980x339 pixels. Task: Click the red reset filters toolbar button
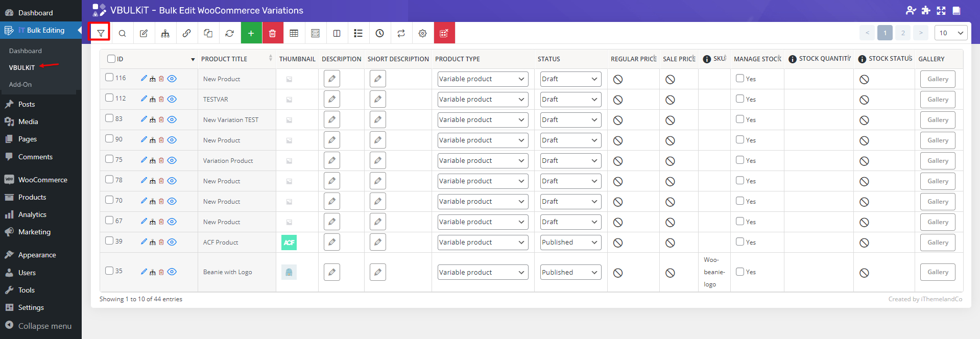pos(444,33)
